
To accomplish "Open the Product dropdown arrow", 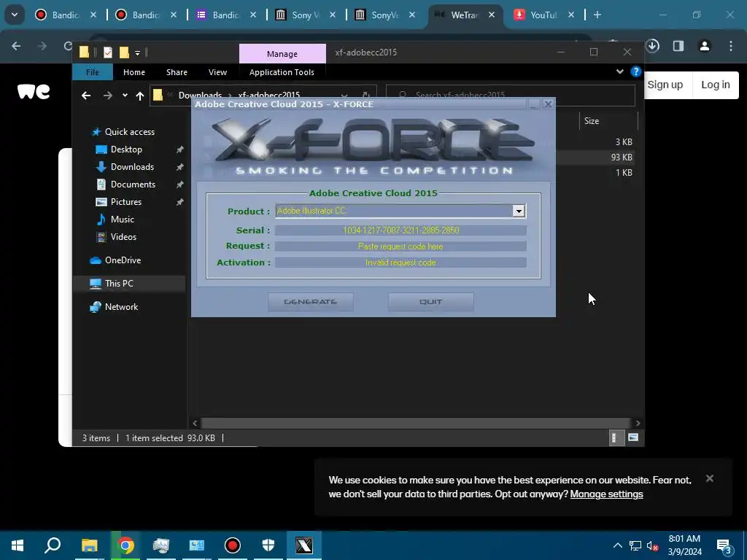I will coord(519,211).
